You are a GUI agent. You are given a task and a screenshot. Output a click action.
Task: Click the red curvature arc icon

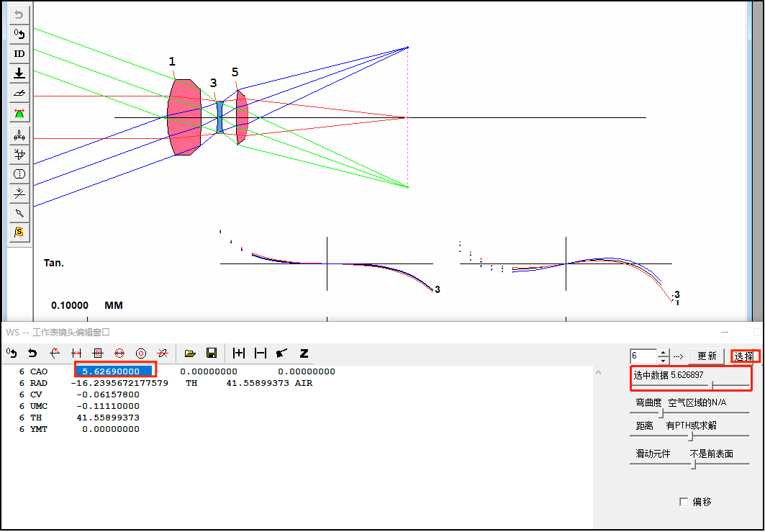tap(55, 353)
